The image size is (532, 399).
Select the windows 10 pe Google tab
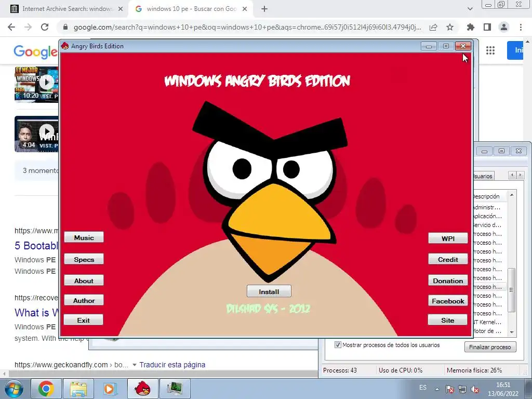click(x=191, y=9)
